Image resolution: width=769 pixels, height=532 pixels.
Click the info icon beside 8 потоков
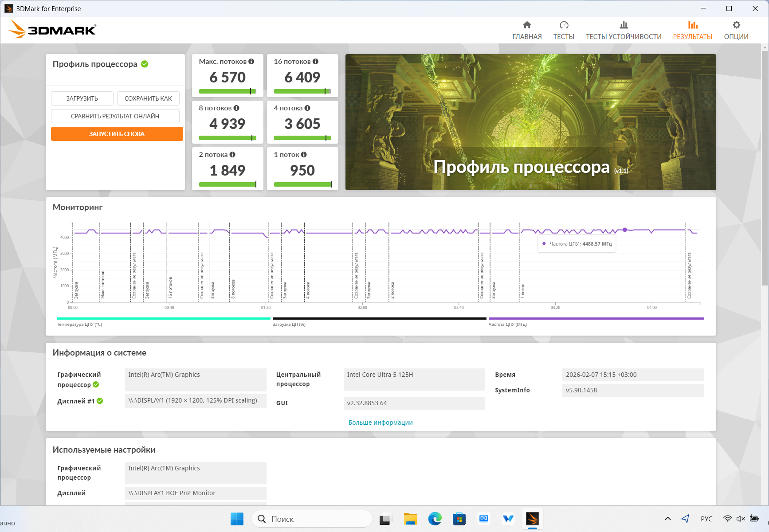click(236, 108)
